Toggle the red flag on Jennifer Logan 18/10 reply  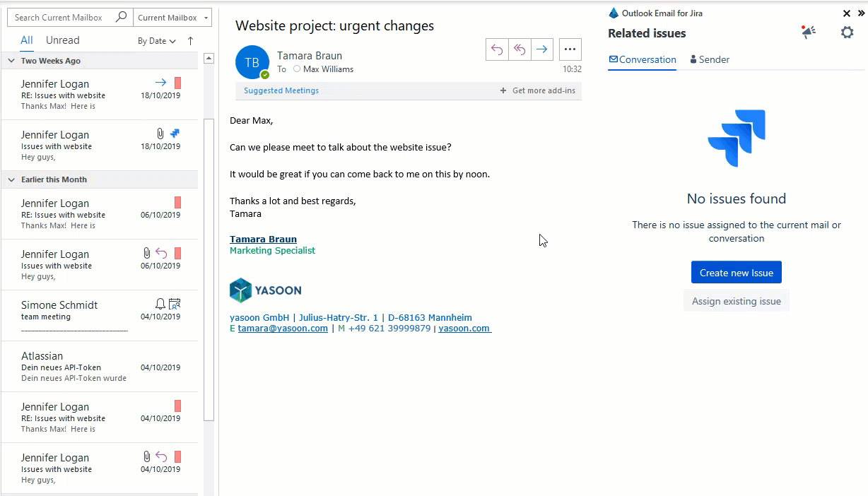178,83
